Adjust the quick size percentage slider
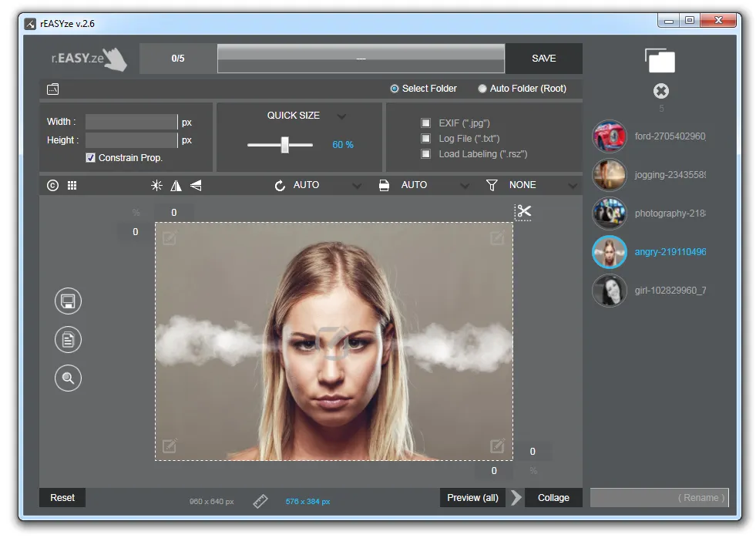This screenshot has width=756, height=538. point(285,145)
